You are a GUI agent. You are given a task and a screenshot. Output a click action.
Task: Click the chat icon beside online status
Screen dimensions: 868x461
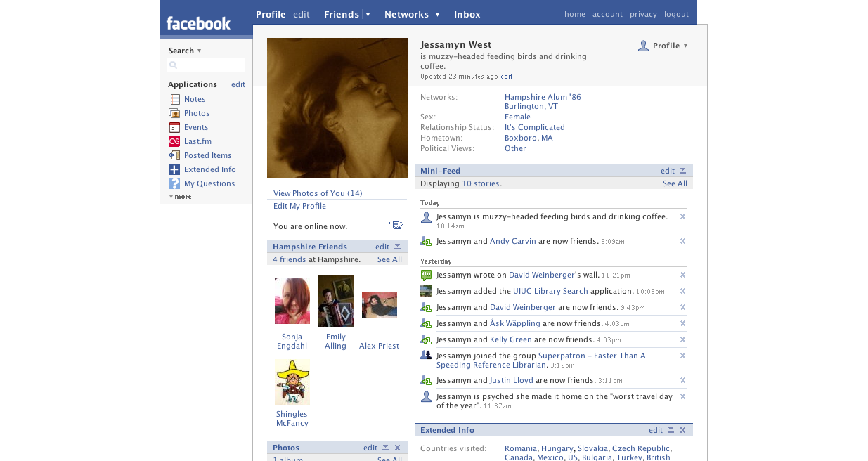(x=396, y=226)
